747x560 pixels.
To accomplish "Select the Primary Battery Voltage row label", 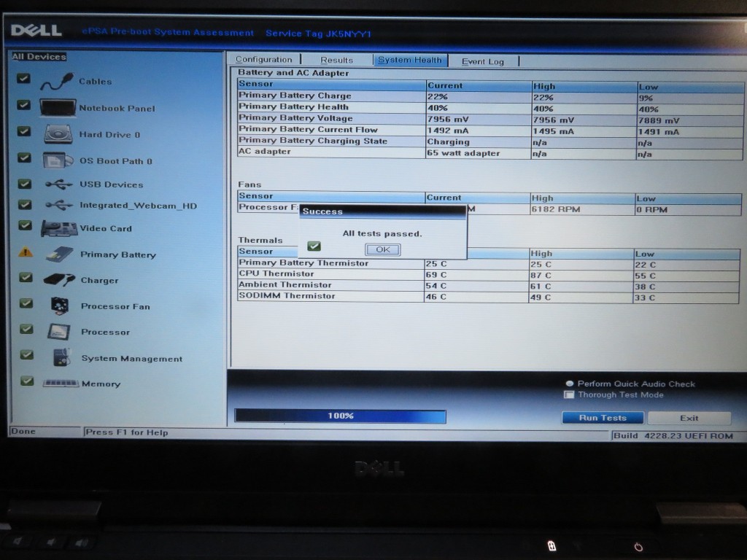I will coord(296,117).
